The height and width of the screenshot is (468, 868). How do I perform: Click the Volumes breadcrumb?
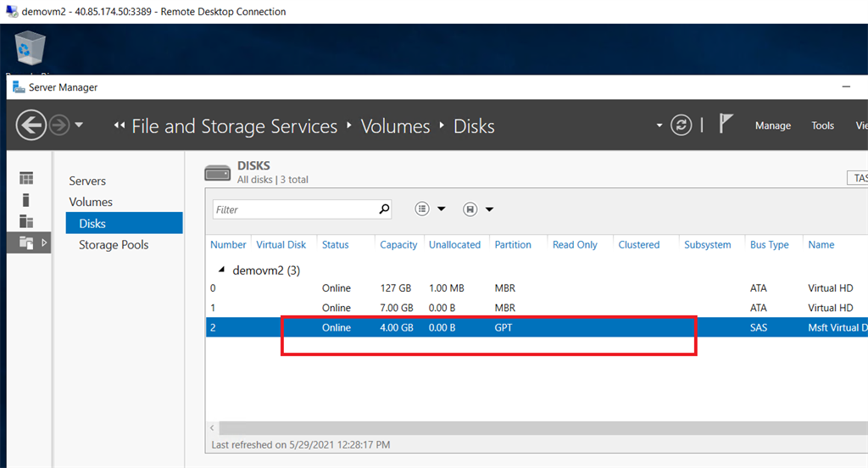[x=395, y=126]
